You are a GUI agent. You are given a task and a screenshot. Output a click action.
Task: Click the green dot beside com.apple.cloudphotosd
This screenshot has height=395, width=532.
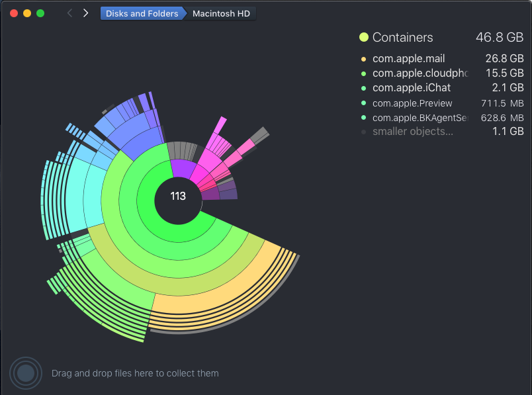363,73
